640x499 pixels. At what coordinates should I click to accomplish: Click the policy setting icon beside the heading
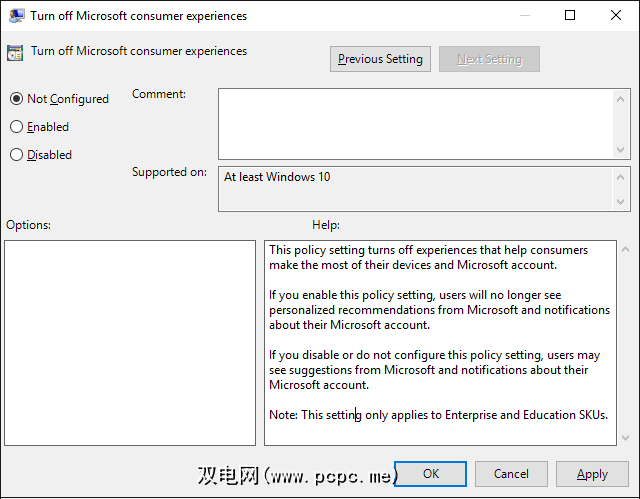pyautogui.click(x=15, y=53)
